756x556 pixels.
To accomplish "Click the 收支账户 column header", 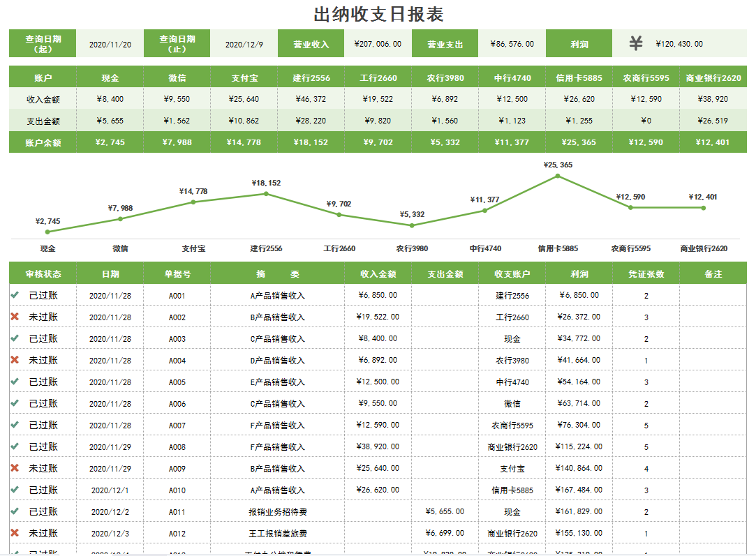I will pyautogui.click(x=512, y=273).
